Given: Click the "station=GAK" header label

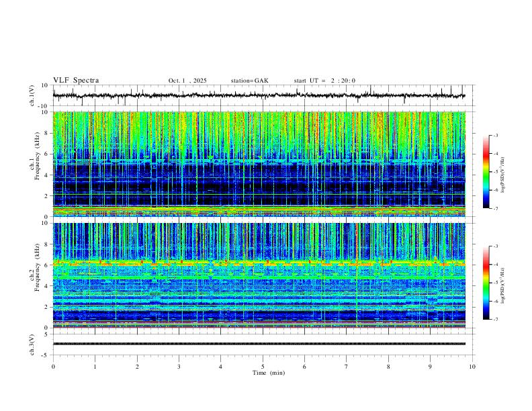Looking at the screenshot, I should coord(249,81).
